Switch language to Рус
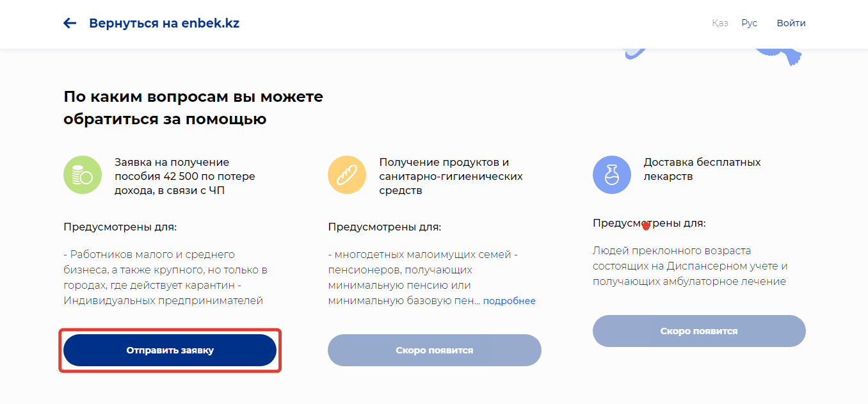The width and height of the screenshot is (868, 404). click(749, 23)
